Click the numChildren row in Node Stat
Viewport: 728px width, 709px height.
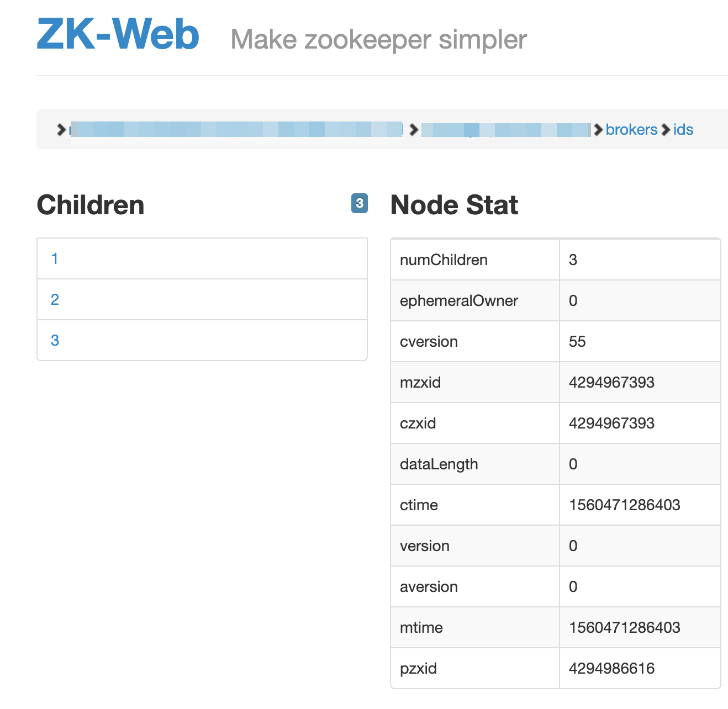(x=444, y=260)
